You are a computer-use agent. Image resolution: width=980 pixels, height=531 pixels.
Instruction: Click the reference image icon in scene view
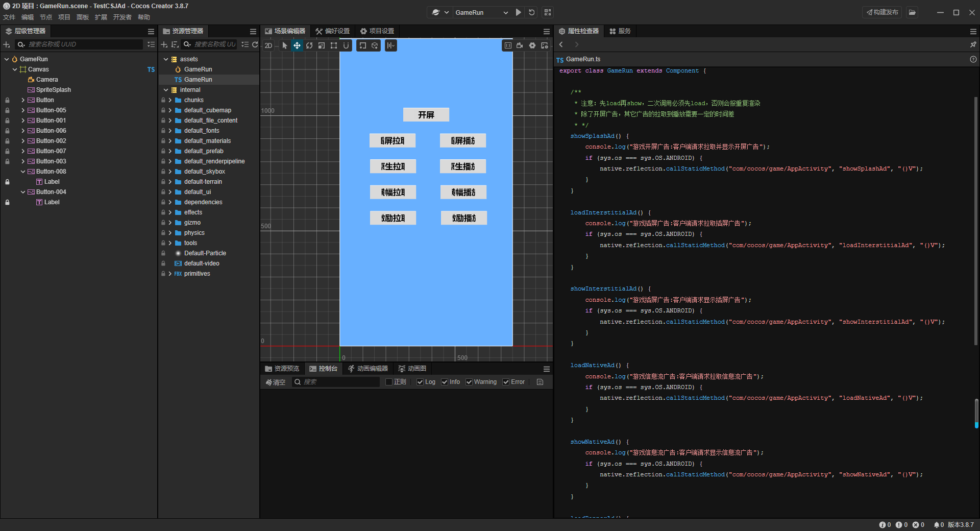tap(508, 45)
